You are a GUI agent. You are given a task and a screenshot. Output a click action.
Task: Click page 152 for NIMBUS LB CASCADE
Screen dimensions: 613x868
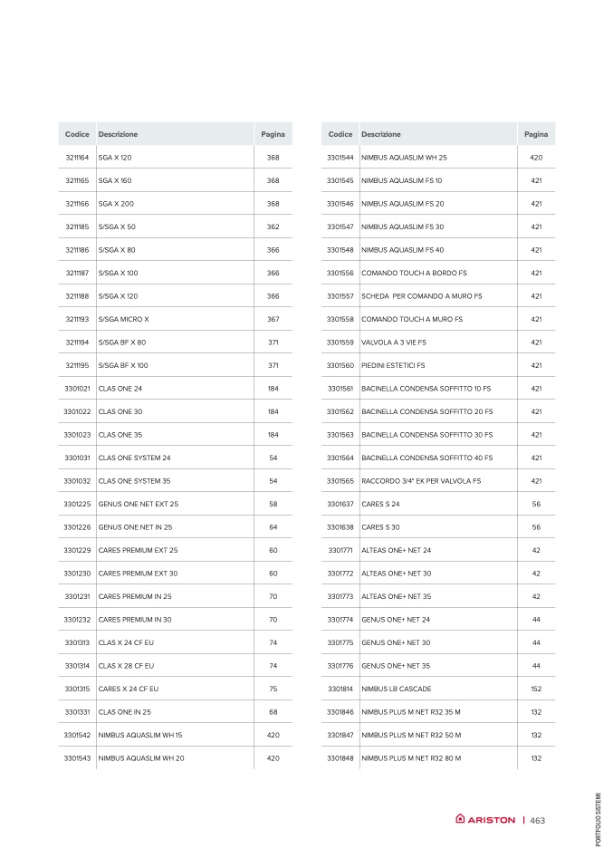tap(536, 689)
